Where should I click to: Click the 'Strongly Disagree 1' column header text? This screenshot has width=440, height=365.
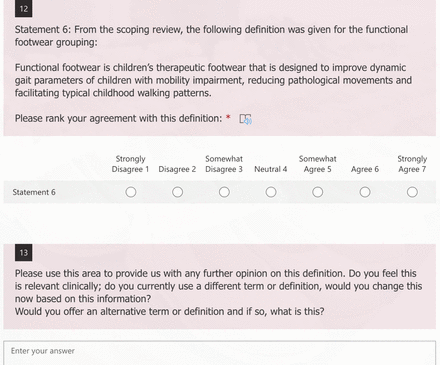(x=130, y=164)
